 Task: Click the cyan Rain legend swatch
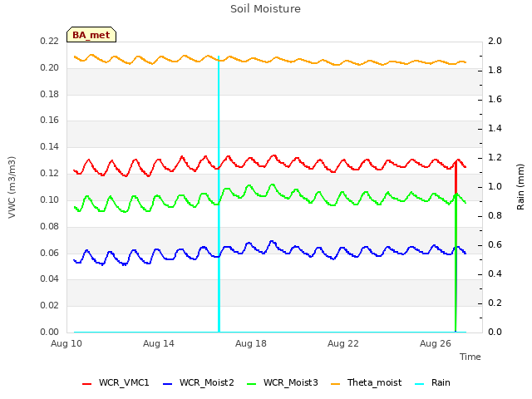(419, 384)
